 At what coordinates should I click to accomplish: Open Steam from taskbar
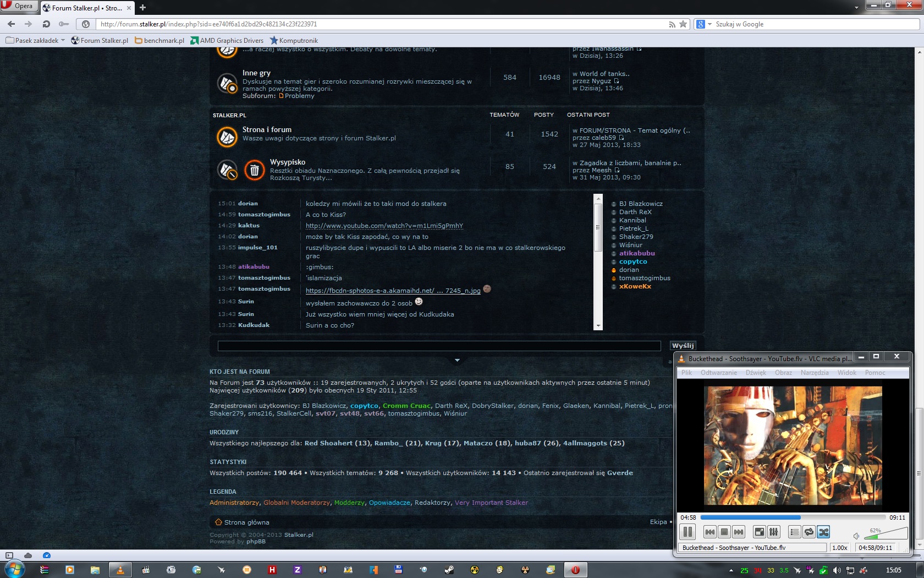449,570
